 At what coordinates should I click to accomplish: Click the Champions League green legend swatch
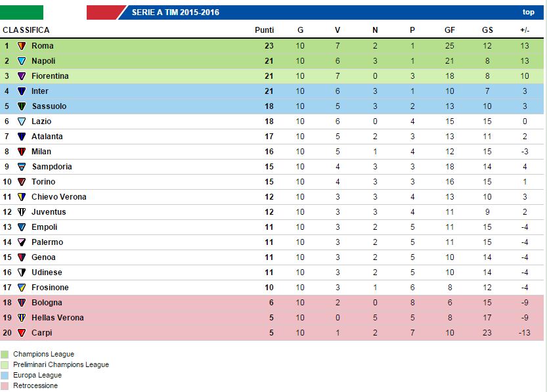click(5, 355)
